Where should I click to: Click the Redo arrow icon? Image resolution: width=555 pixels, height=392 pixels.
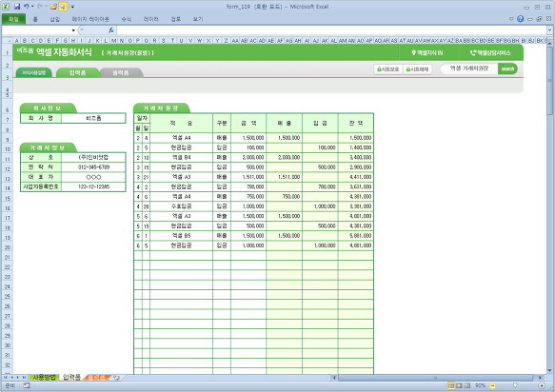click(40, 7)
